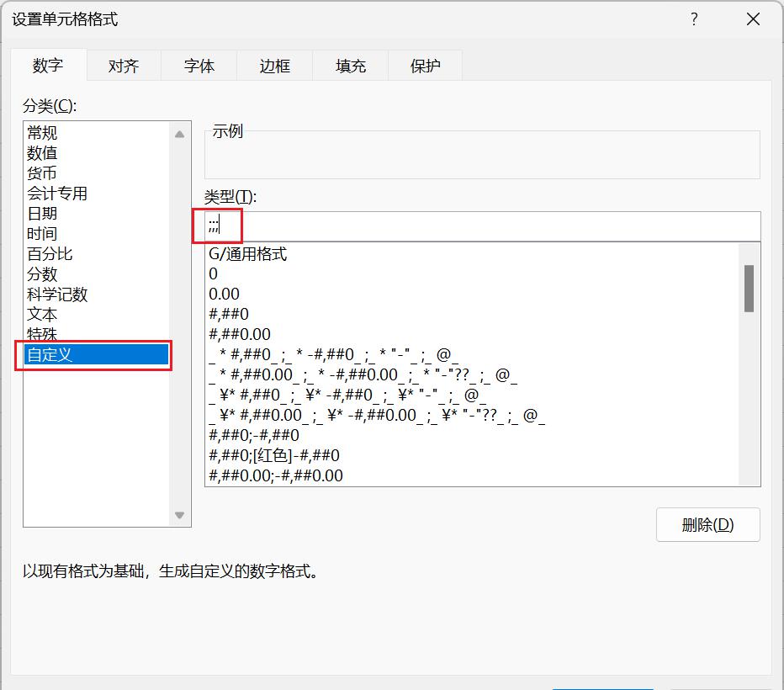The width and height of the screenshot is (784, 690).
Task: Open the 边框 tab
Action: coord(274,66)
